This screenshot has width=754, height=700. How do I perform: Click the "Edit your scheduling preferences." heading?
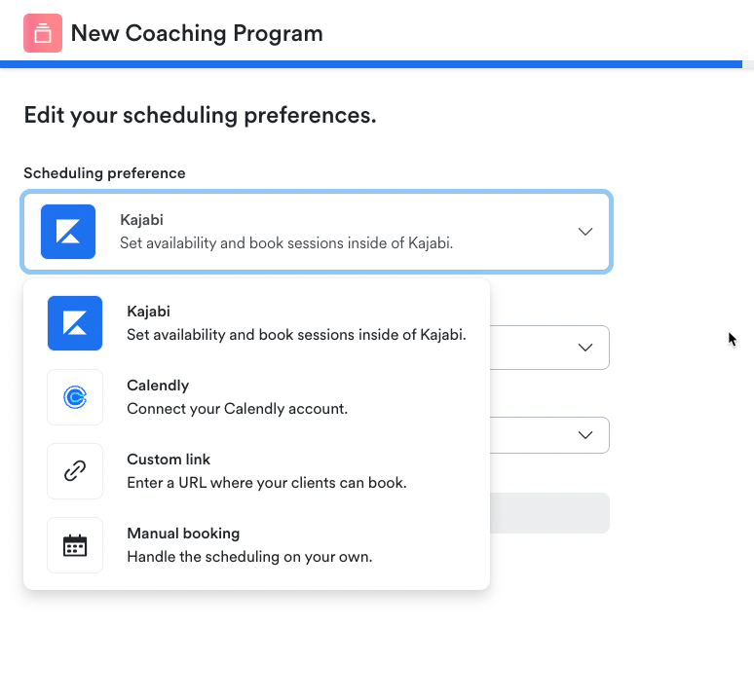[200, 115]
